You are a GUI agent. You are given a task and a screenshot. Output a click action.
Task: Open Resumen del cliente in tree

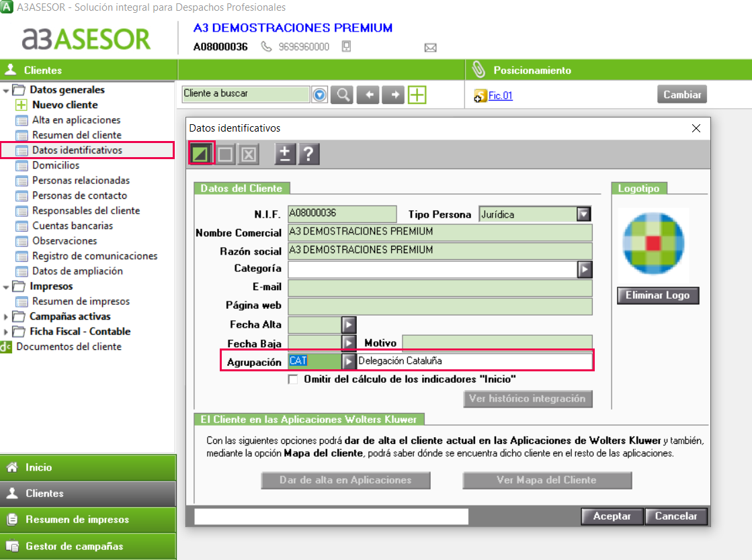[x=77, y=135]
